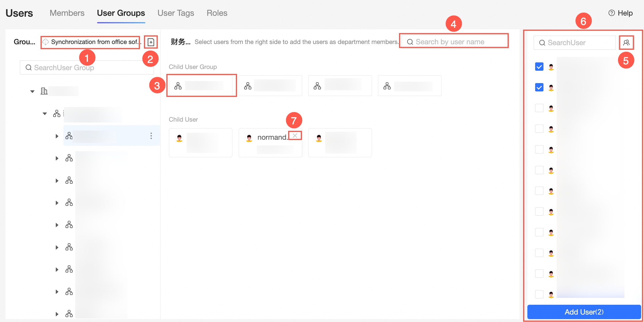Click the avatar of second listed user
The width and height of the screenshot is (644, 322).
[x=551, y=88]
